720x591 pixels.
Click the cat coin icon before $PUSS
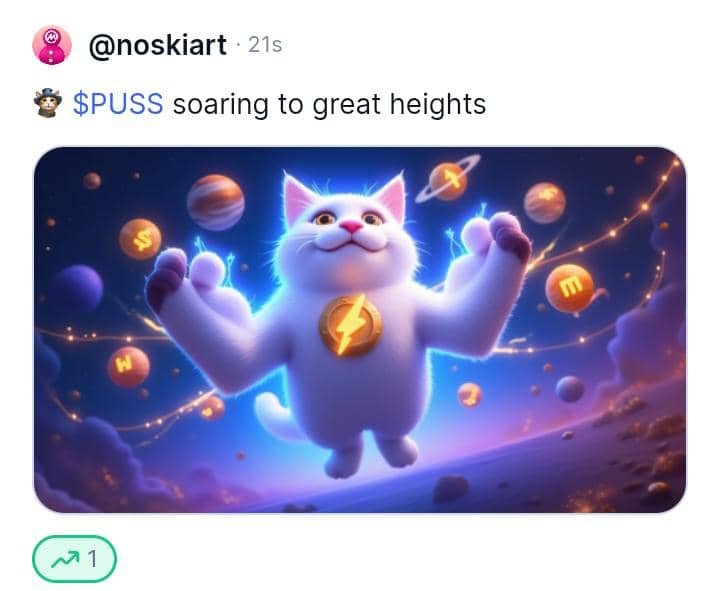point(48,103)
